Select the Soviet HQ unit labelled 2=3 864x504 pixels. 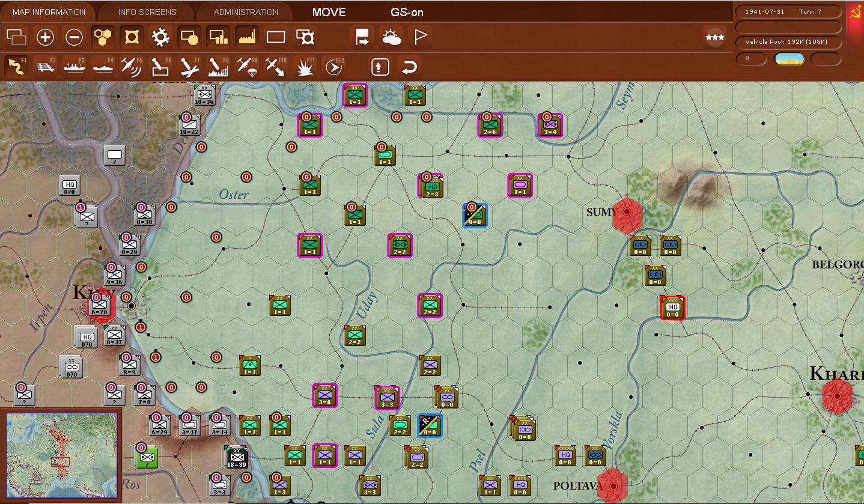(432, 186)
